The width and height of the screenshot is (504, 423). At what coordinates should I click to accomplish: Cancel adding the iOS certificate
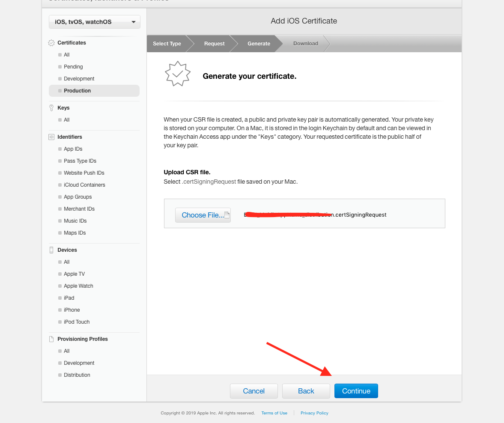(x=253, y=391)
